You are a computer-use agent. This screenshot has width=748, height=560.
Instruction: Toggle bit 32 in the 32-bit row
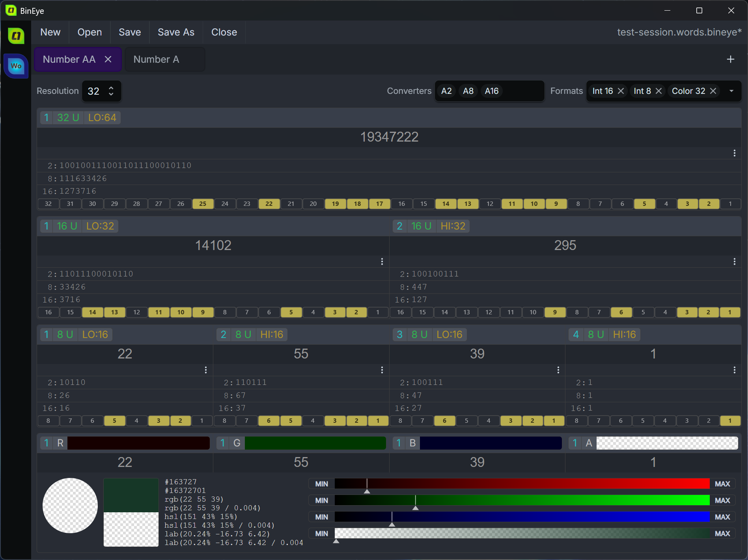click(x=48, y=204)
